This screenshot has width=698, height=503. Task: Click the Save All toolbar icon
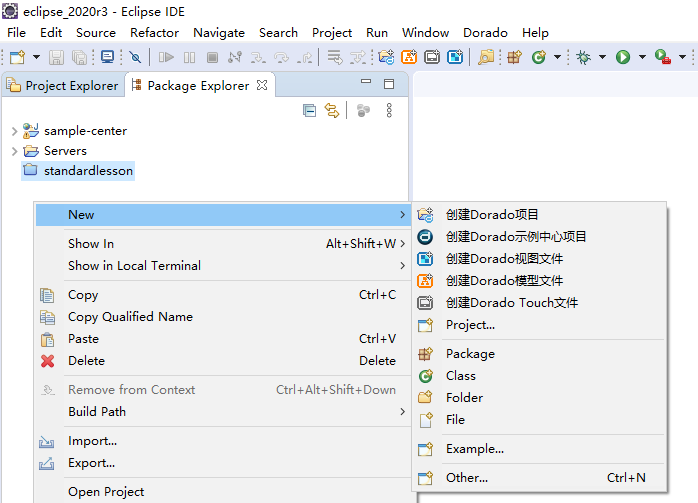[x=79, y=57]
